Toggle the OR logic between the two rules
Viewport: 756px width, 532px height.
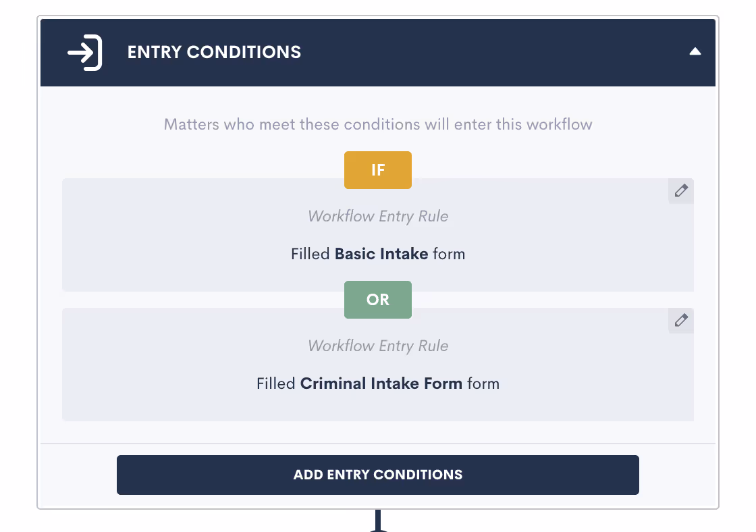click(x=377, y=300)
